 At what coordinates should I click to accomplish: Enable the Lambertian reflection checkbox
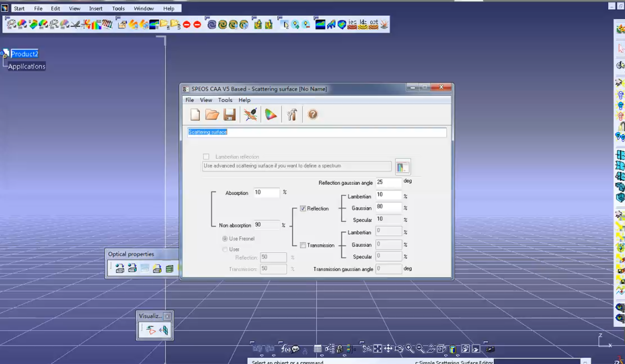[x=206, y=157]
